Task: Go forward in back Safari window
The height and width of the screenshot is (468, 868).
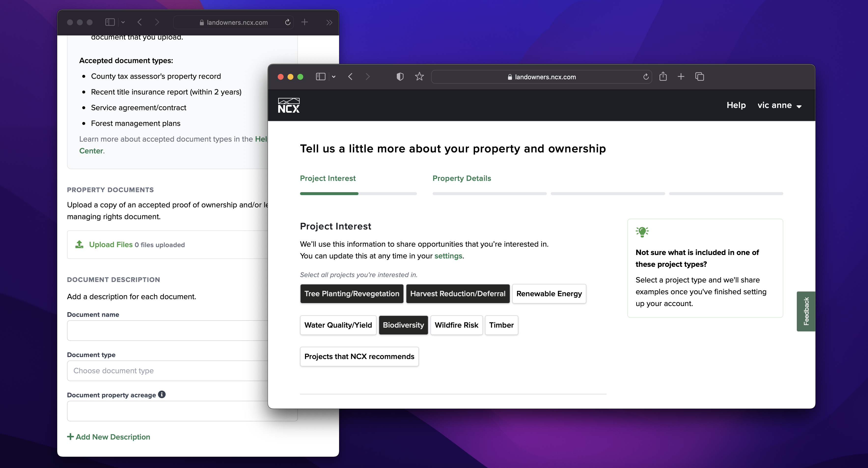Action: (157, 22)
